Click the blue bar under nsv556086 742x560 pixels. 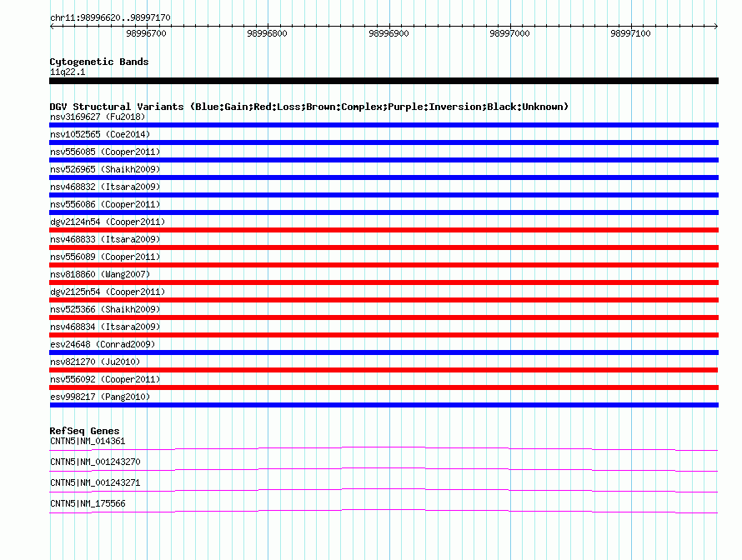coord(384,212)
